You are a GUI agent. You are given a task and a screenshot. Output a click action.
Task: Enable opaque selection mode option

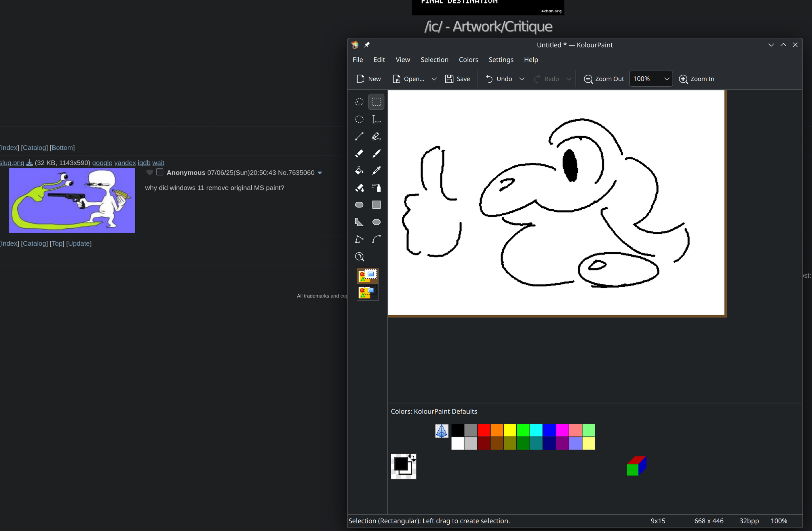coord(368,276)
